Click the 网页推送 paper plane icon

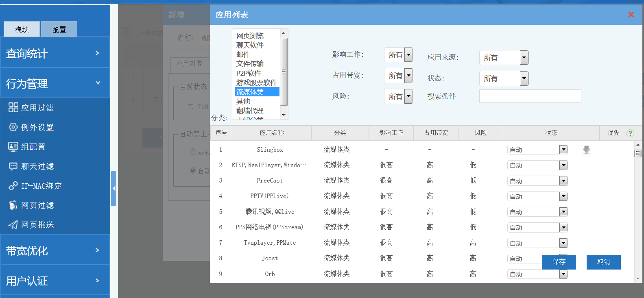pyautogui.click(x=13, y=224)
